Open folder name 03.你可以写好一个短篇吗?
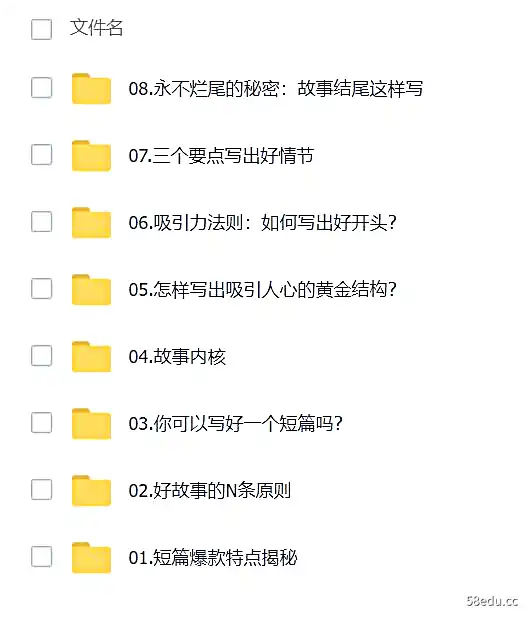Image resolution: width=530 pixels, height=618 pixels. tap(236, 424)
